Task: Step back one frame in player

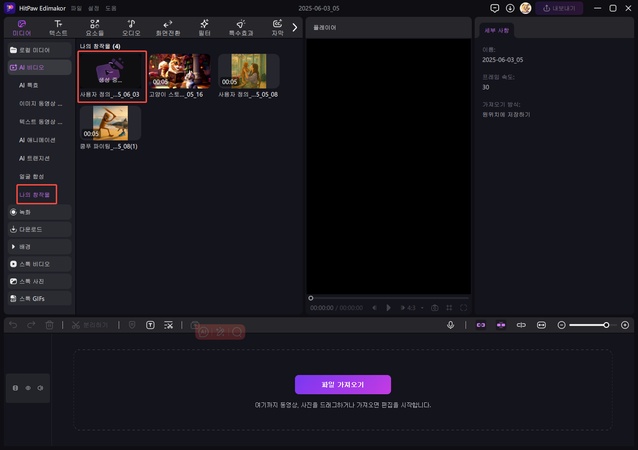Action: 374,308
